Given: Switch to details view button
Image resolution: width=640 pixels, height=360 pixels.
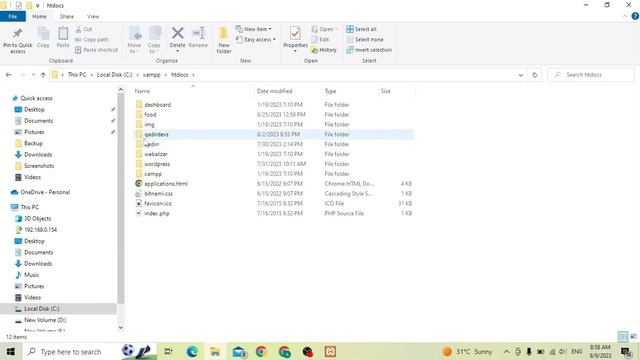Looking at the screenshot, I should (623, 336).
